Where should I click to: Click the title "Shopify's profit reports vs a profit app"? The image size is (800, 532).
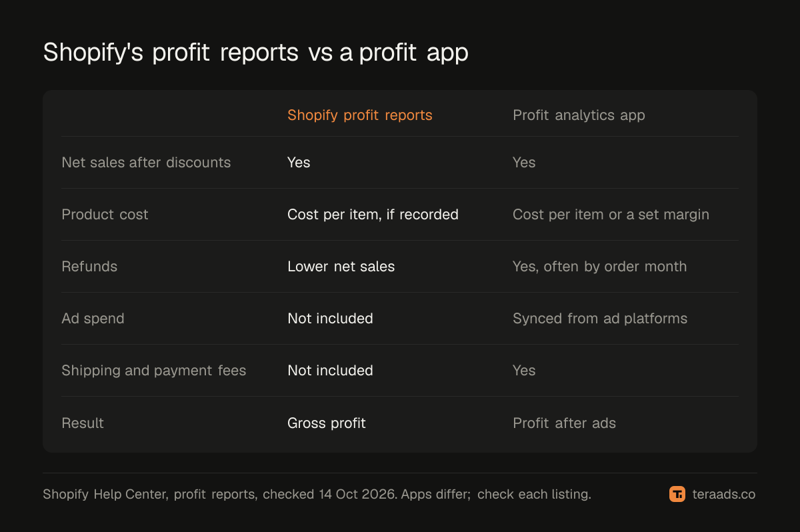(255, 52)
